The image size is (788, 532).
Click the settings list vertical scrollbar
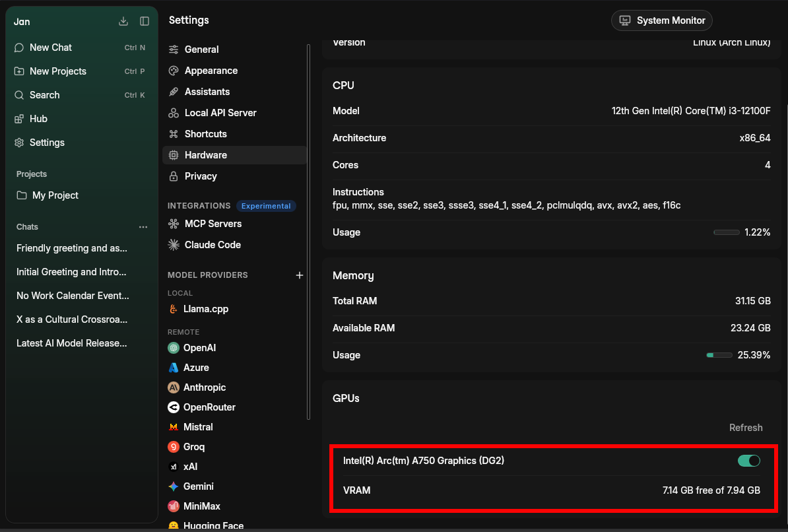click(308, 231)
